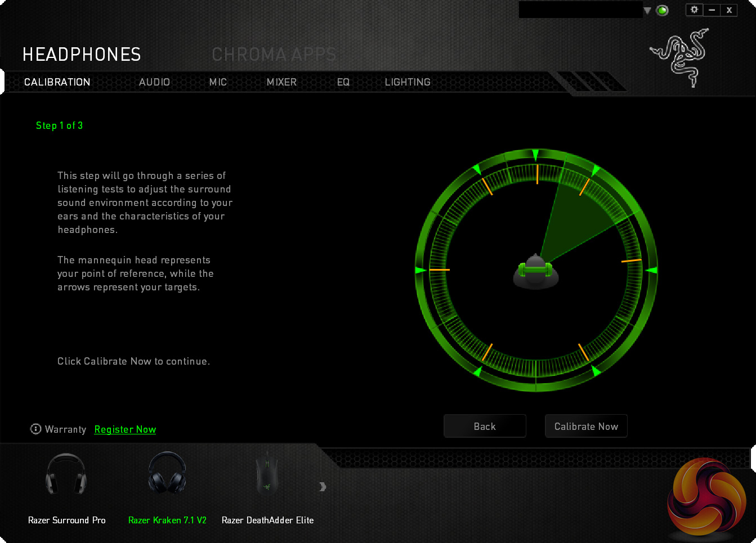
Task: Switch to the HEADPHONES section
Action: [x=82, y=55]
